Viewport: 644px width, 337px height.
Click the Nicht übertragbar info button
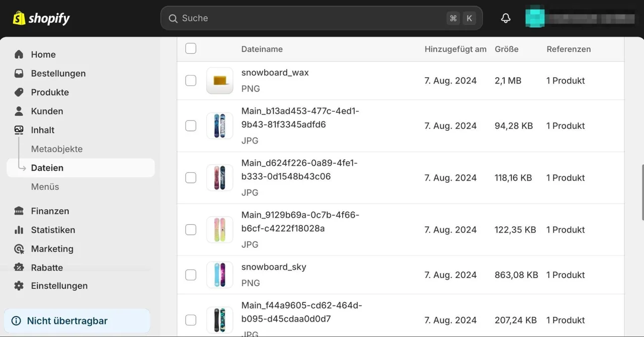(77, 321)
